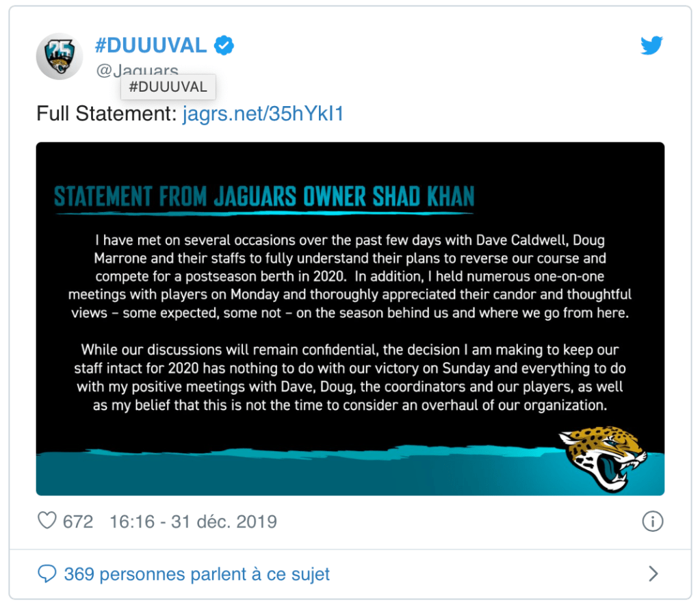Click the paragraph starting "I have met"

point(350,276)
